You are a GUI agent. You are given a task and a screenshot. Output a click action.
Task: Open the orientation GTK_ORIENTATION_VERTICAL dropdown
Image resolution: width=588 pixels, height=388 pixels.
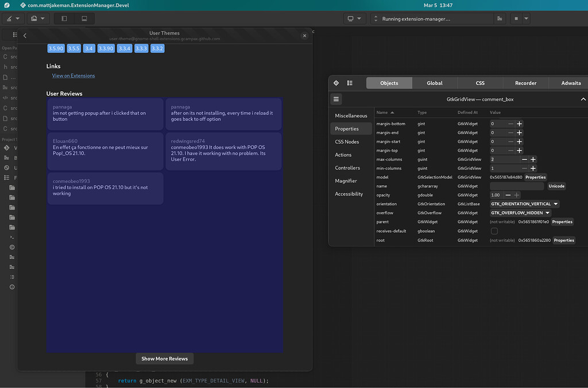[x=524, y=204]
